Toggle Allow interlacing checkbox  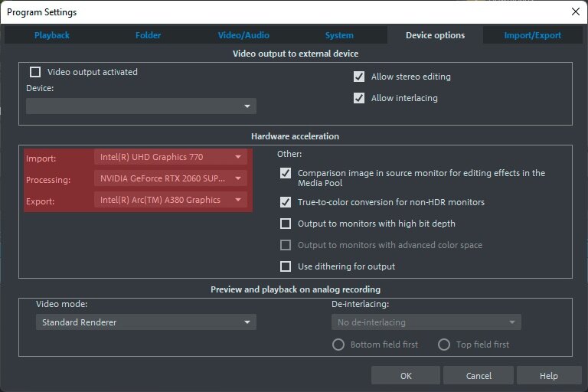[x=359, y=98]
